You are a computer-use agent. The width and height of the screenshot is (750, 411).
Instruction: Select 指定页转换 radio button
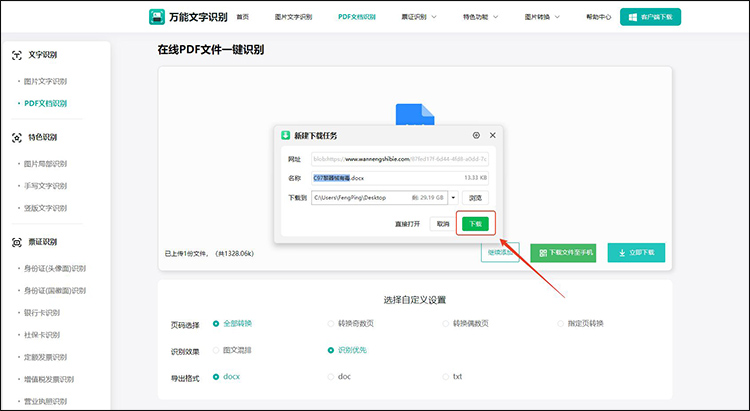pos(560,324)
